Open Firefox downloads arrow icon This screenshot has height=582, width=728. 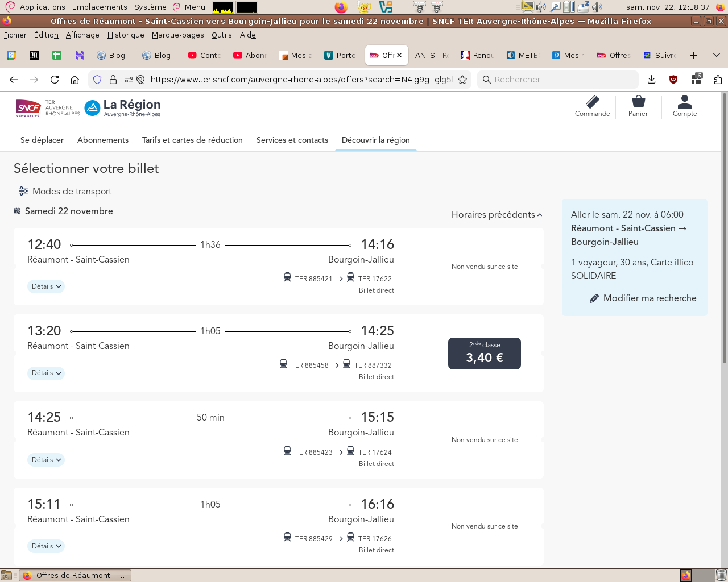point(652,80)
